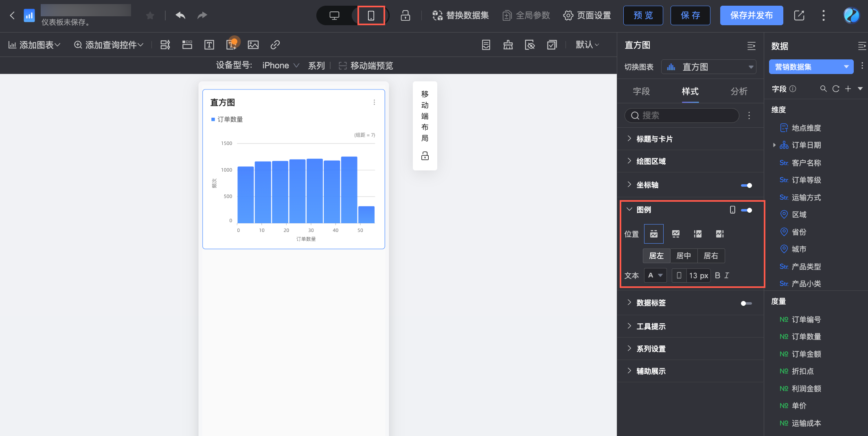
Task: Click 移动端预览 link
Action: point(366,65)
